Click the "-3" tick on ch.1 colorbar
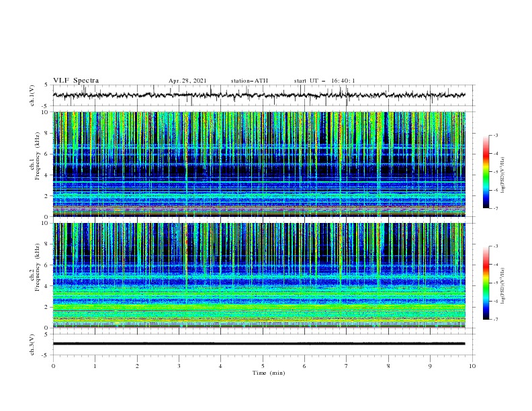Viewport: 532px width, 411px height. [495, 135]
